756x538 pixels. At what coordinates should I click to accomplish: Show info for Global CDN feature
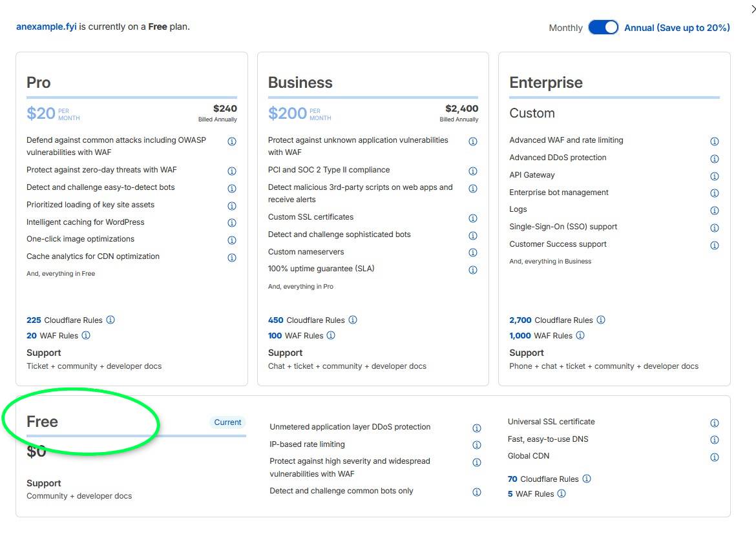[x=715, y=457]
